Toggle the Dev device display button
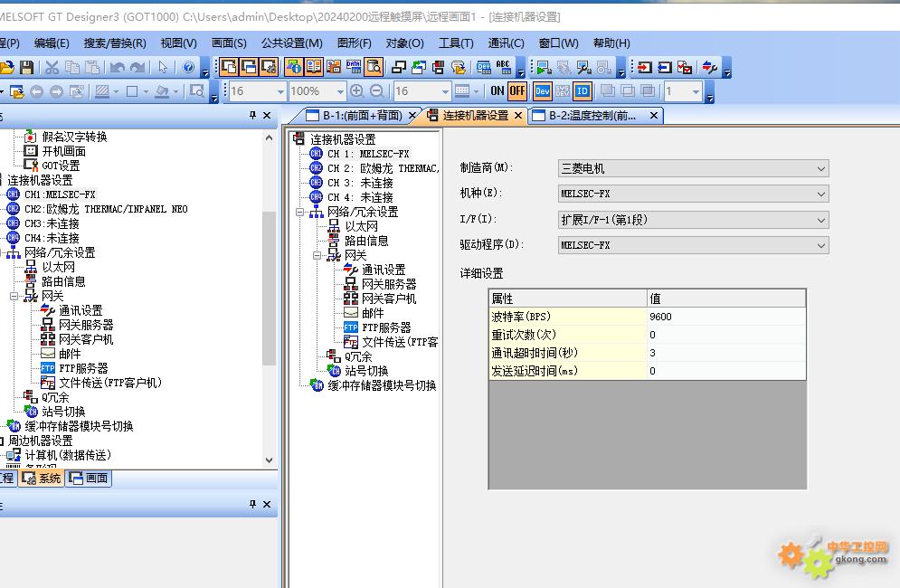The image size is (900, 588). 543,90
